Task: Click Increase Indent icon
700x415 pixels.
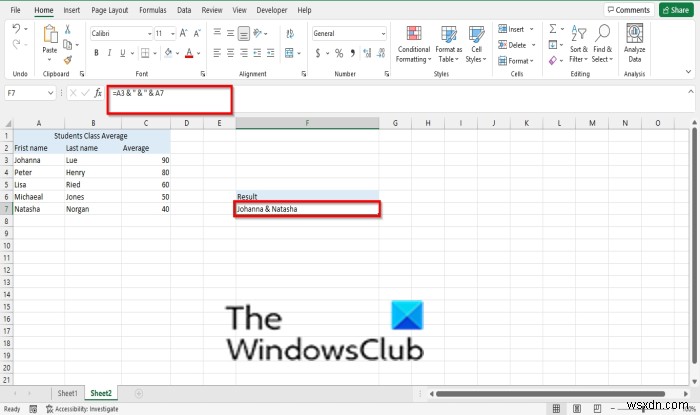Action: point(271,53)
